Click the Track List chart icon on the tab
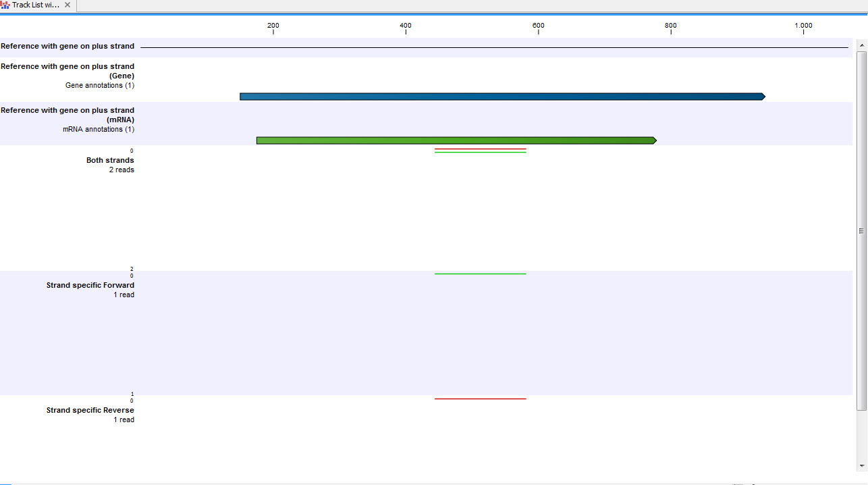This screenshot has width=868, height=485. tap(5, 5)
